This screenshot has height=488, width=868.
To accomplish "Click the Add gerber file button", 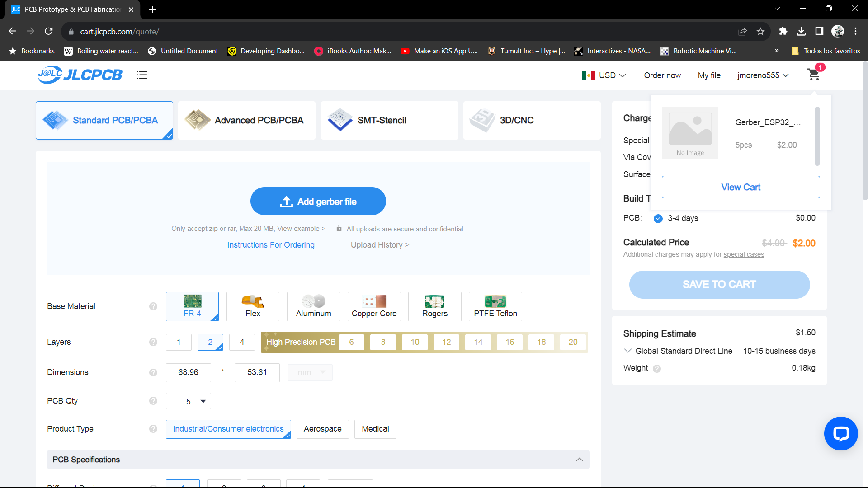I will [318, 202].
